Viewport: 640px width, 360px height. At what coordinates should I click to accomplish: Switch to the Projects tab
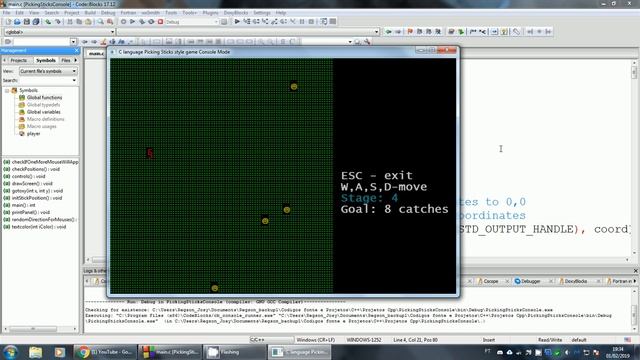19,60
